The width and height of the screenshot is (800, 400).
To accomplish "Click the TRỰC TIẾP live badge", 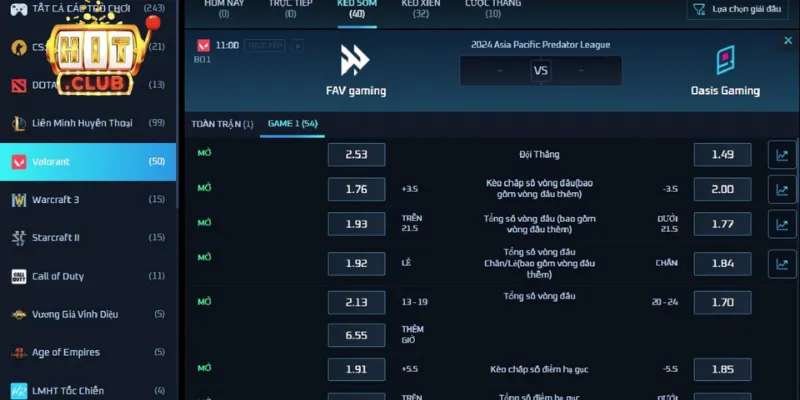I will pyautogui.click(x=264, y=45).
